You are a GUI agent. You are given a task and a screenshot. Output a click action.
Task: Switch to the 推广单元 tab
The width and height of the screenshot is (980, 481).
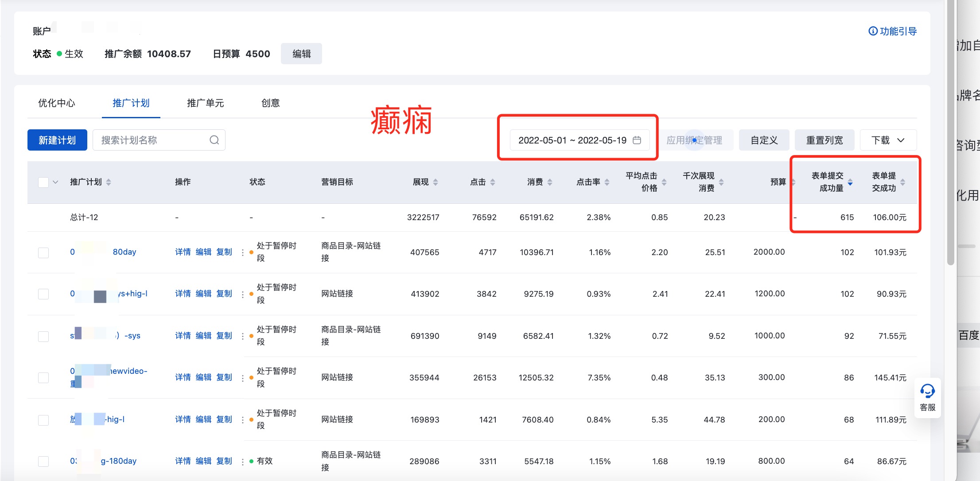pyautogui.click(x=205, y=103)
